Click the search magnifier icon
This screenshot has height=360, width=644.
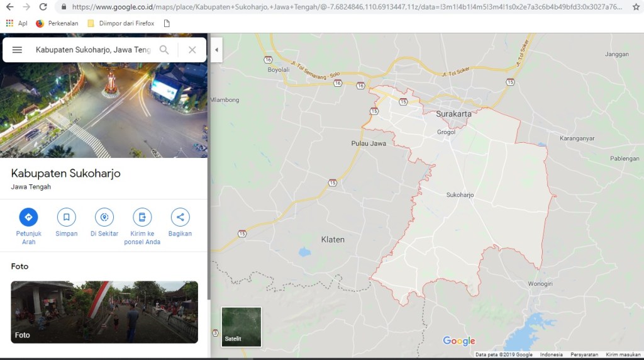tap(164, 50)
